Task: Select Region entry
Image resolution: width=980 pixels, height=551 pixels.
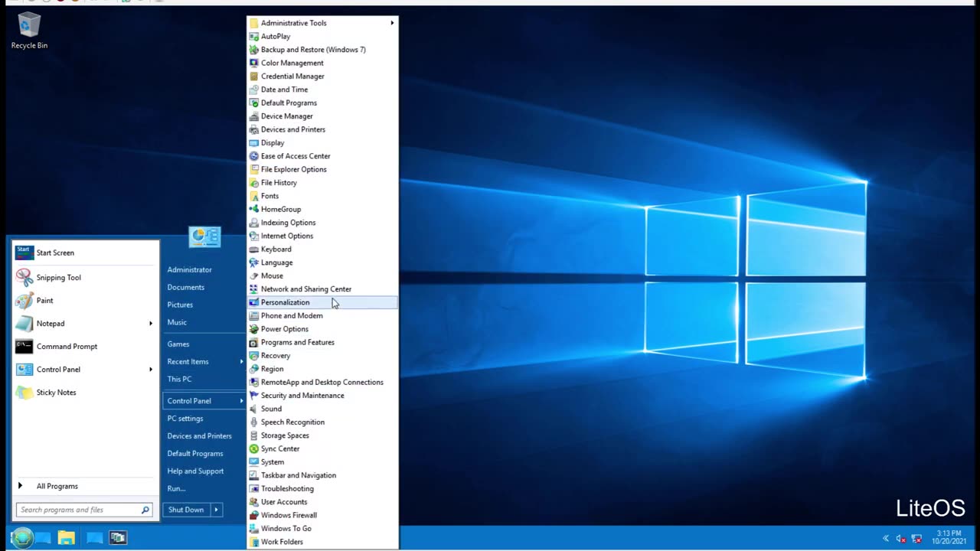Action: point(322,369)
